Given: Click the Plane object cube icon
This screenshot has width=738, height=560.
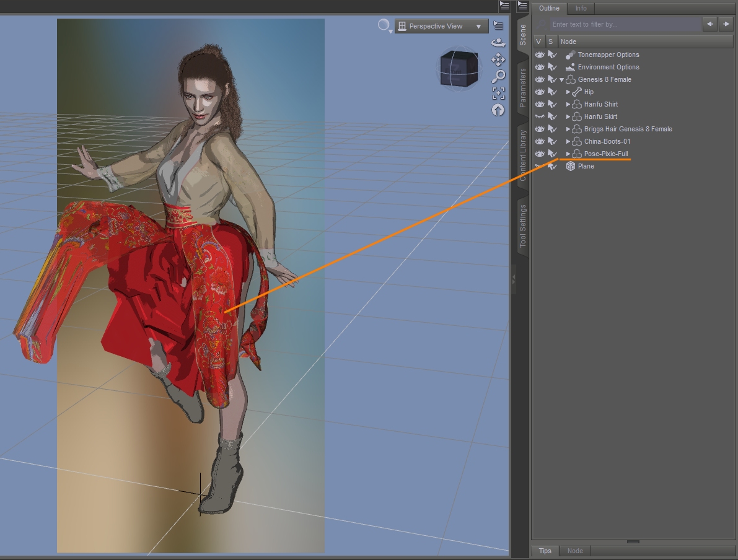Looking at the screenshot, I should (x=571, y=166).
